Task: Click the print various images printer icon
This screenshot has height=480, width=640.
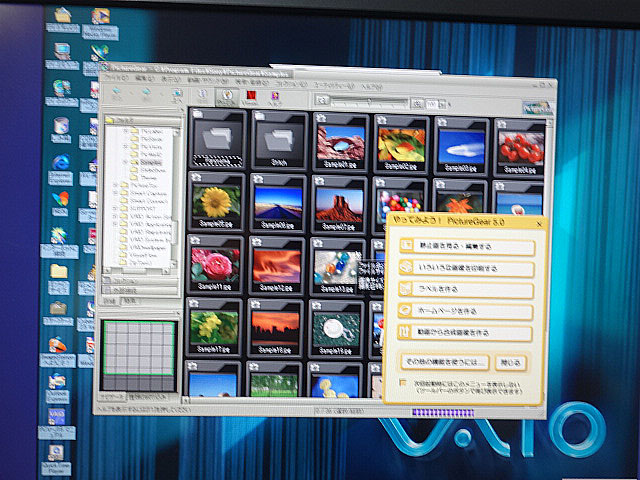Action: [x=405, y=267]
